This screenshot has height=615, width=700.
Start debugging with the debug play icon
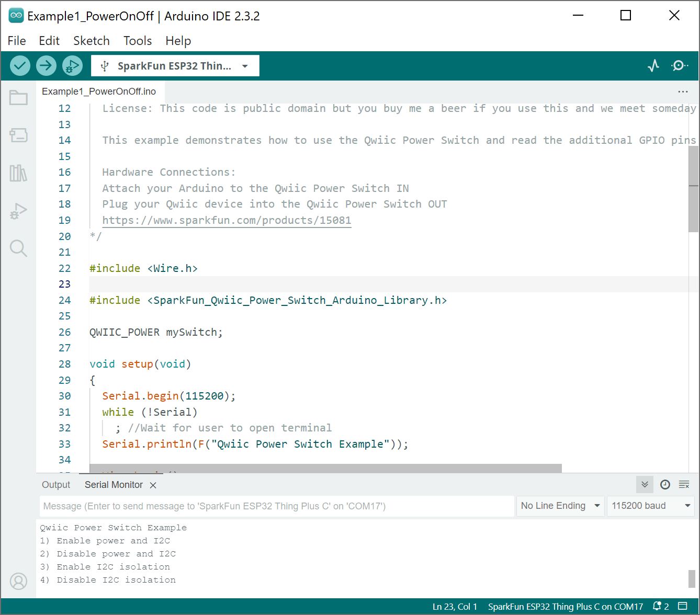pos(72,66)
